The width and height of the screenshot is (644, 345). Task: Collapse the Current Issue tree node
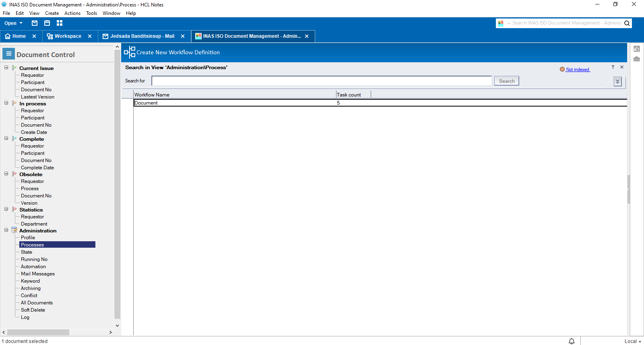tap(6, 68)
